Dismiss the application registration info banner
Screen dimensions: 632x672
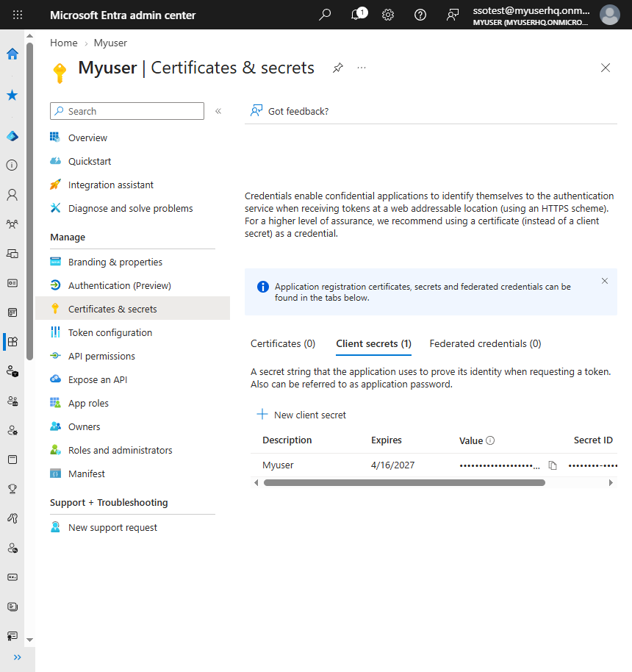click(605, 281)
